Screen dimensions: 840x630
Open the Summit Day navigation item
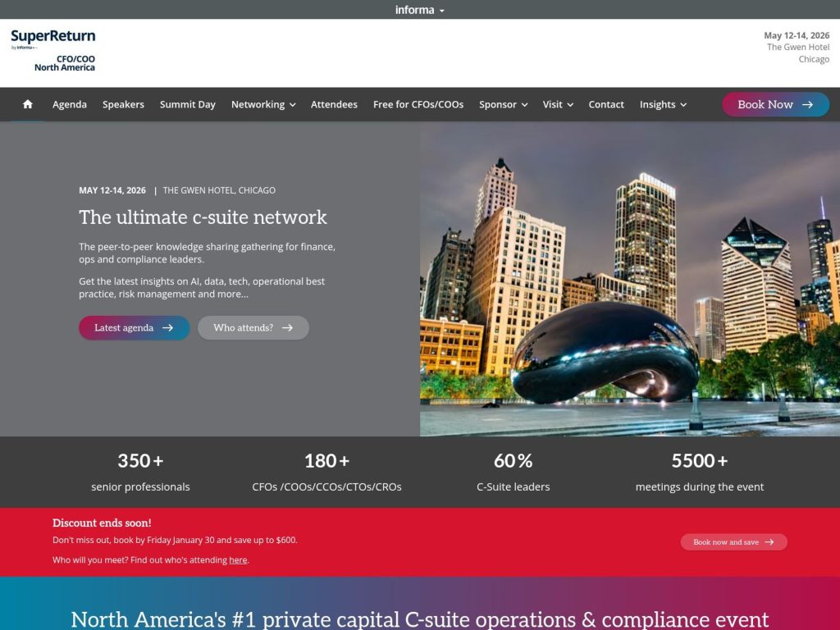point(187,104)
